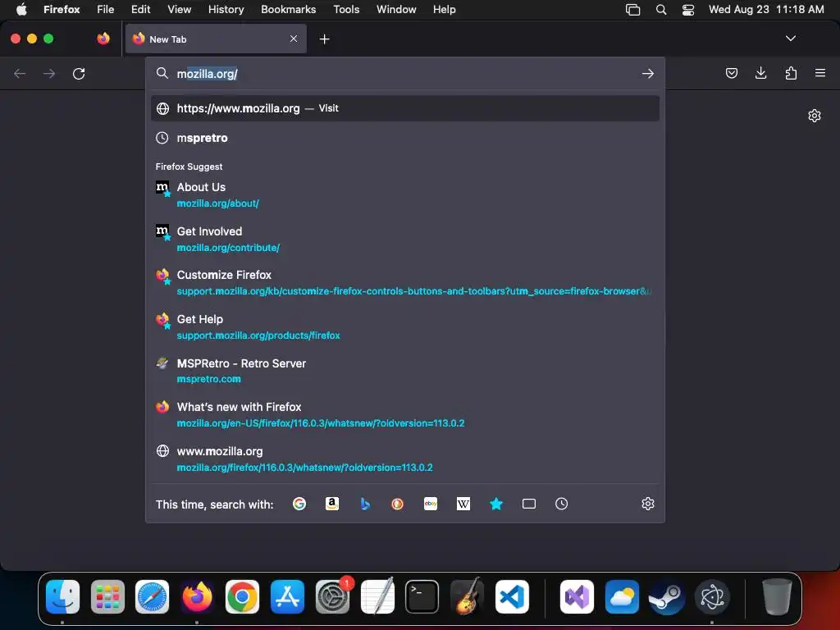840x630 pixels.
Task: Search this time with Amazon icon
Action: [x=332, y=504]
